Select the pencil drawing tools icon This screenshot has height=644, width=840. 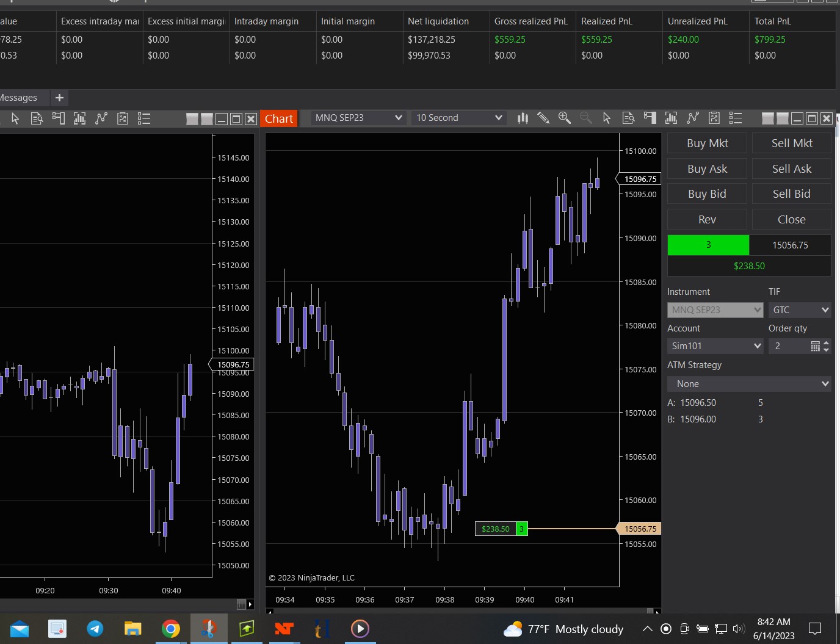point(543,118)
